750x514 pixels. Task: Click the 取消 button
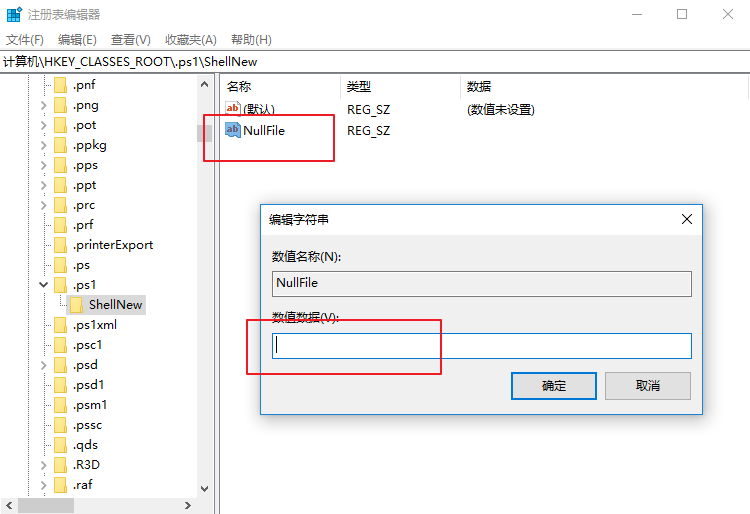click(x=647, y=386)
